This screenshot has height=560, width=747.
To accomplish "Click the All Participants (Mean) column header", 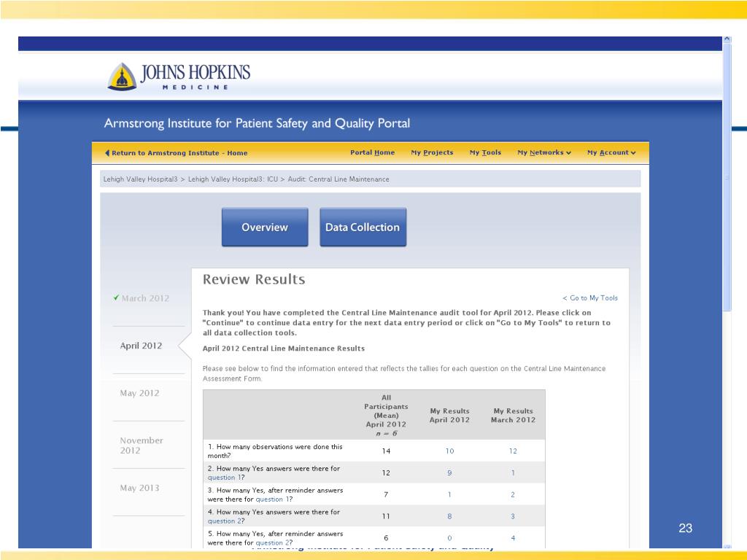I will (x=386, y=415).
